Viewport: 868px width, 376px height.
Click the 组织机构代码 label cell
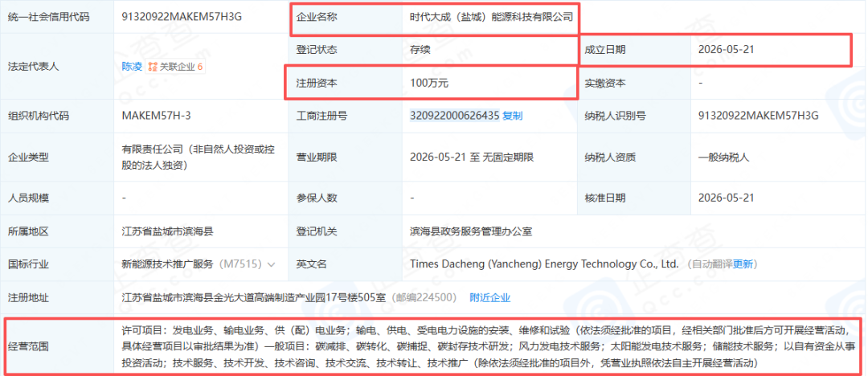(x=56, y=116)
